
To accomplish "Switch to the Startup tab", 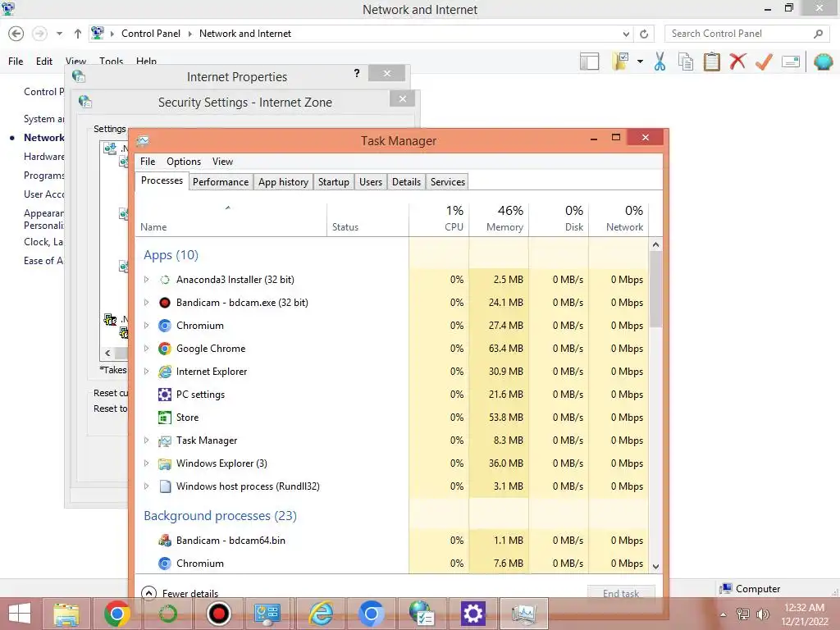I will pyautogui.click(x=333, y=182).
